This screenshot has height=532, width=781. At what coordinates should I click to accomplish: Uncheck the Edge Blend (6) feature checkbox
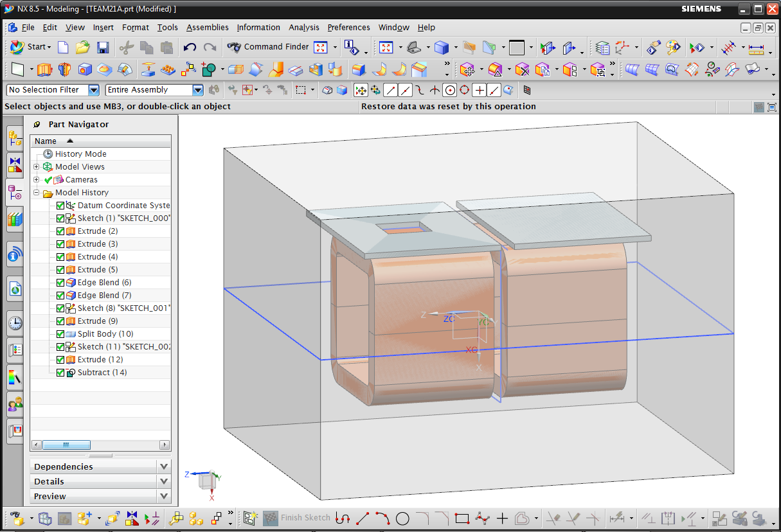coord(60,283)
